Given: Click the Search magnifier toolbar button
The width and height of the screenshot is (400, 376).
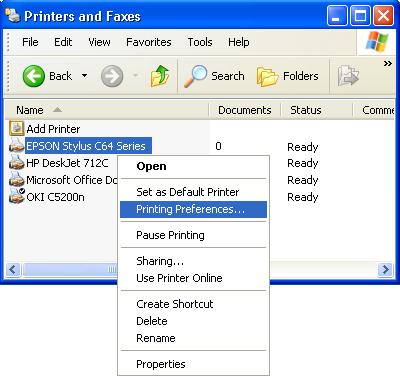Looking at the screenshot, I should 214,76.
